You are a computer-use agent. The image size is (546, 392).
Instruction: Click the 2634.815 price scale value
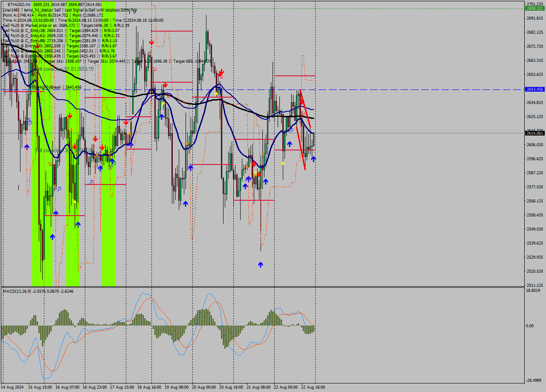click(535, 102)
